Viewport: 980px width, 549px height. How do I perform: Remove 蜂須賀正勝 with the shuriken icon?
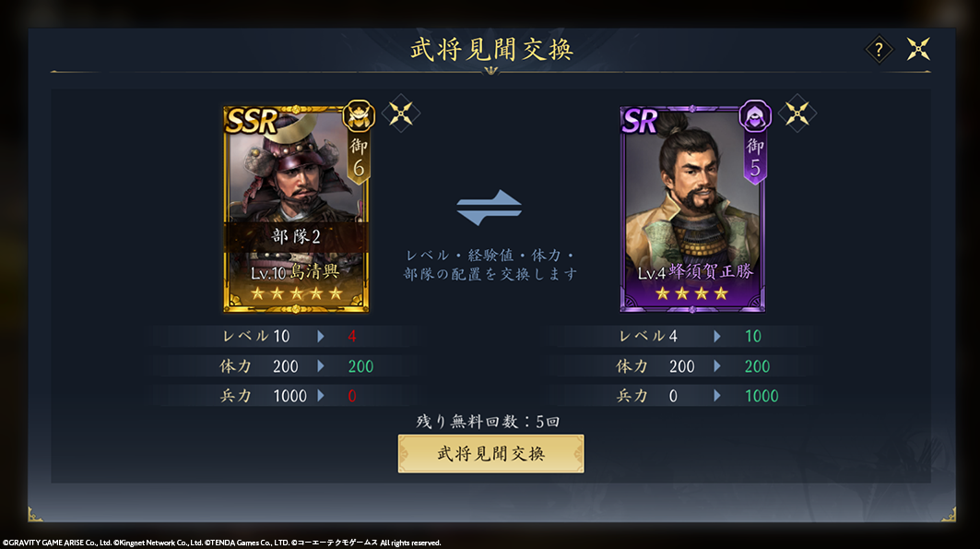(797, 113)
